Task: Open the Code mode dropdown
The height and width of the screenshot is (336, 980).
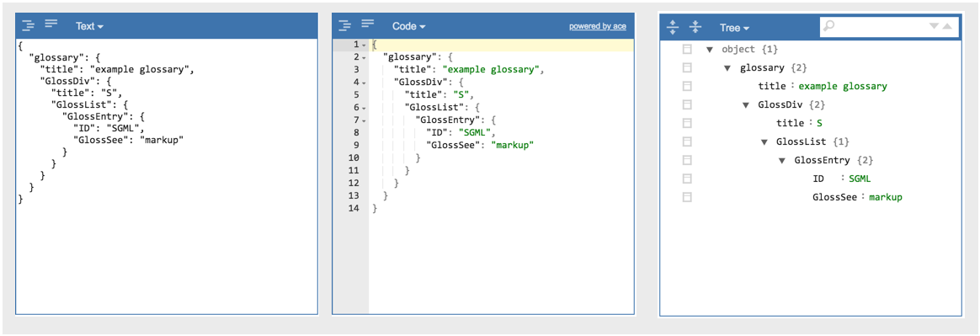Action: click(408, 26)
